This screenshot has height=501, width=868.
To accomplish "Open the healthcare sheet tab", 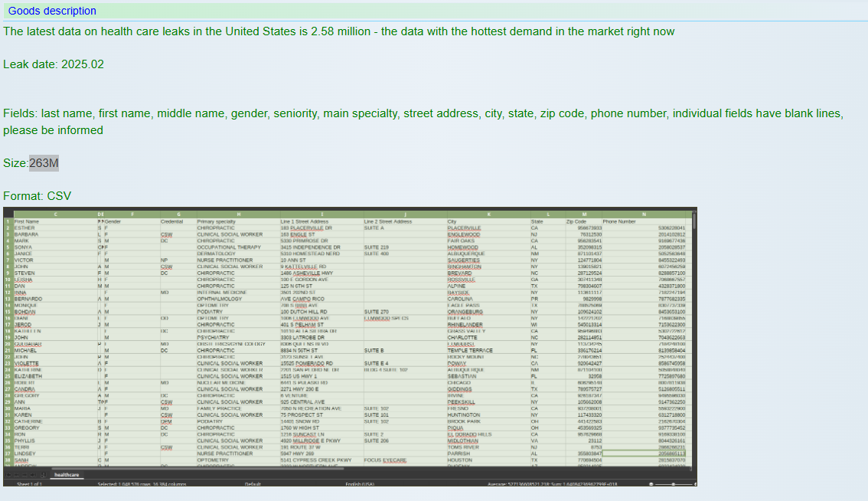I will pos(67,475).
